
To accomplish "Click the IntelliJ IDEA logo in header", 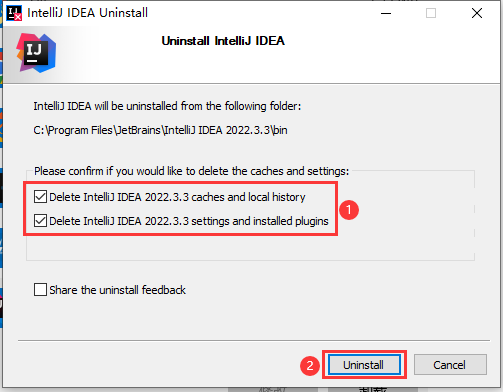I will [36, 53].
